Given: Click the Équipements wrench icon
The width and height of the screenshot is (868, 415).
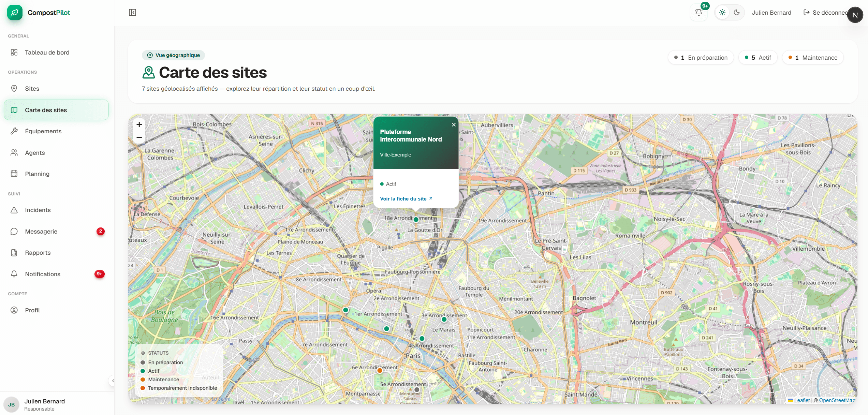Looking at the screenshot, I should pyautogui.click(x=14, y=131).
